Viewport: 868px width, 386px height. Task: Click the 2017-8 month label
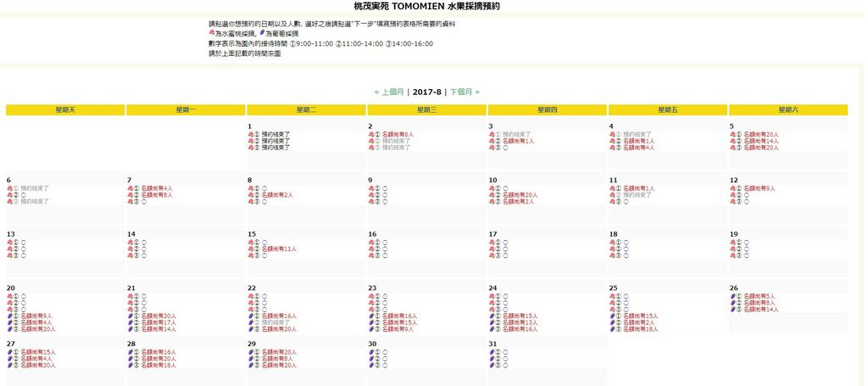427,92
